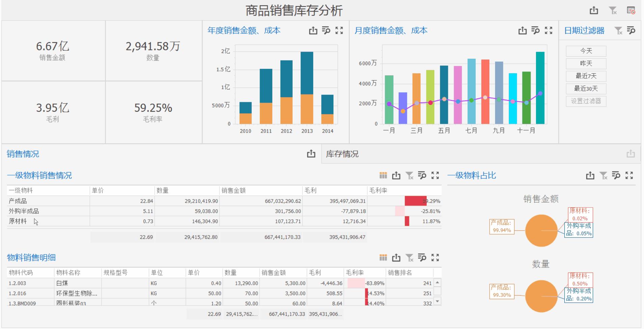
Task: Open the column chooser icon for 一级物料销售情况
Action: 383,175
